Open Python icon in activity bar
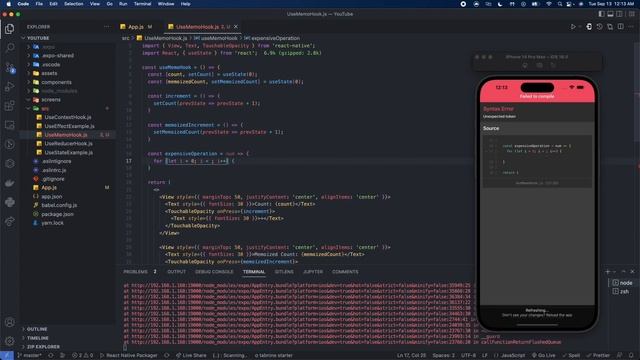Image resolution: width=640 pixels, height=360 pixels. click(x=9, y=202)
